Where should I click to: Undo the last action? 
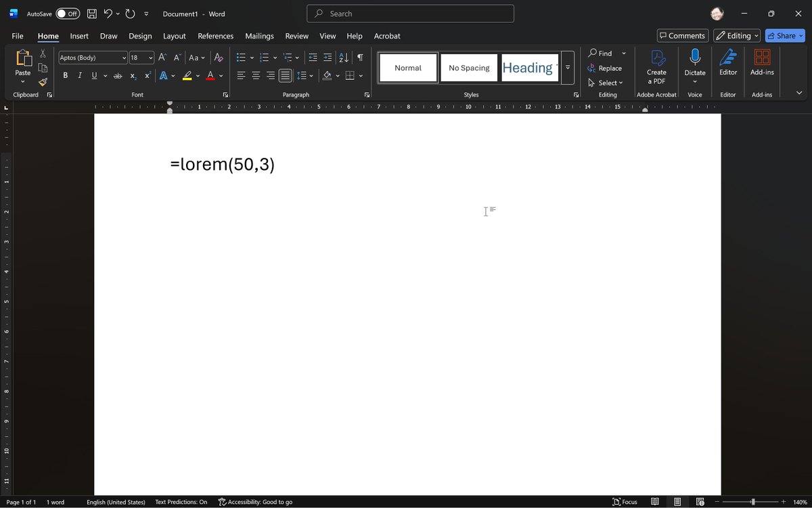click(x=108, y=14)
